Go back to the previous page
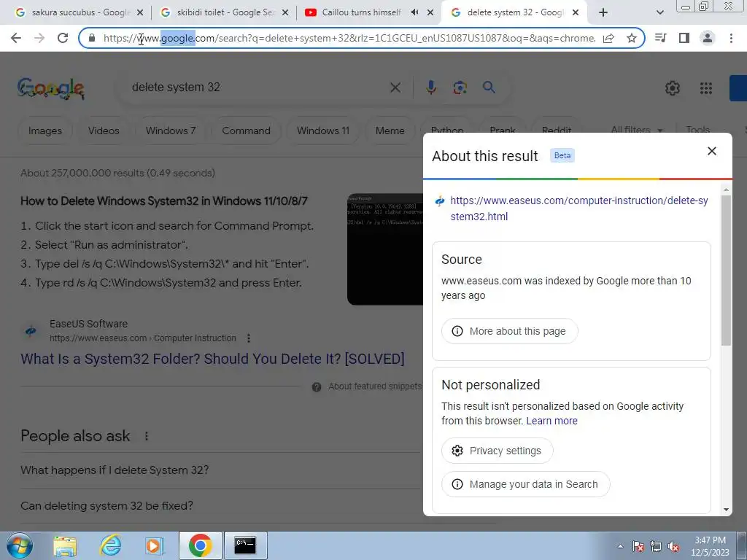747x560 pixels. (x=16, y=38)
